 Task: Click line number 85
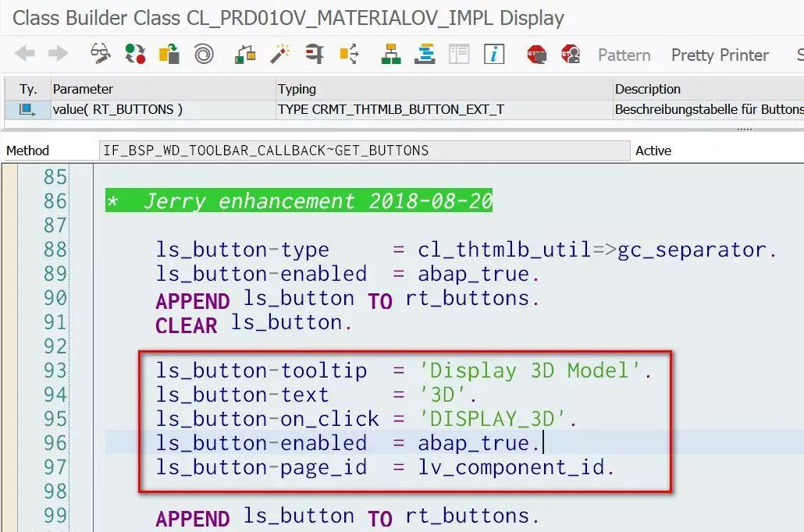55,177
